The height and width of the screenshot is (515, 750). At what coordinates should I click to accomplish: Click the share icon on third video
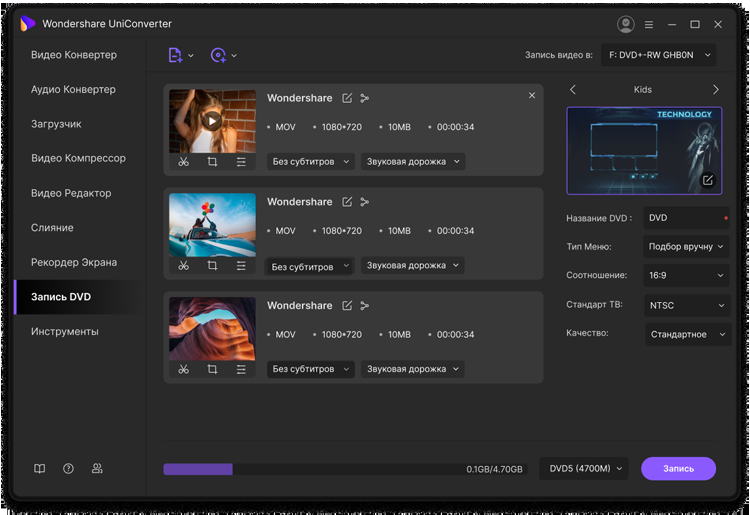coord(364,306)
